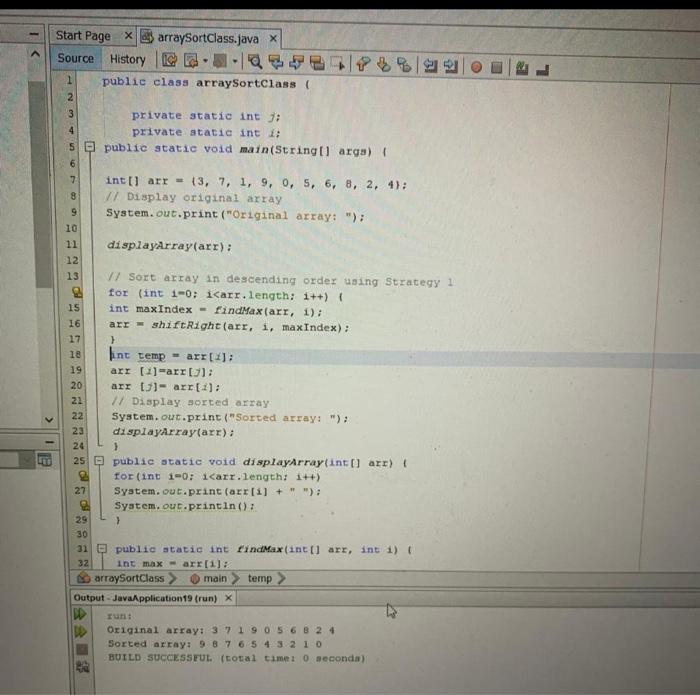Click line 7 array initializer text
This screenshot has height=695, width=700.
coord(256,182)
